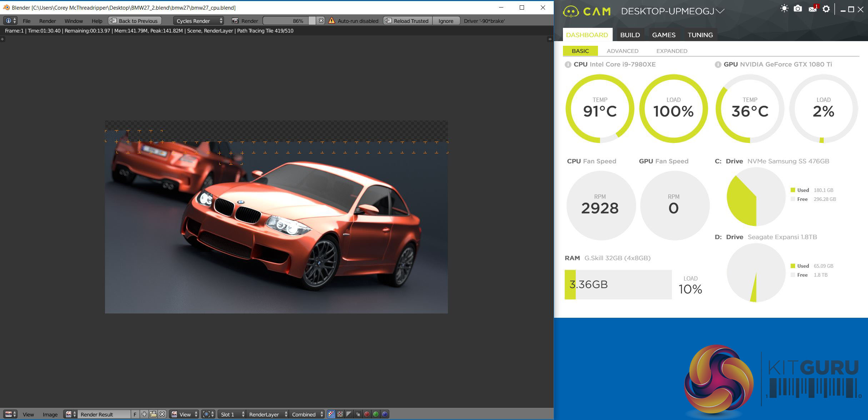Toggle color and alpha channel display

(x=331, y=414)
